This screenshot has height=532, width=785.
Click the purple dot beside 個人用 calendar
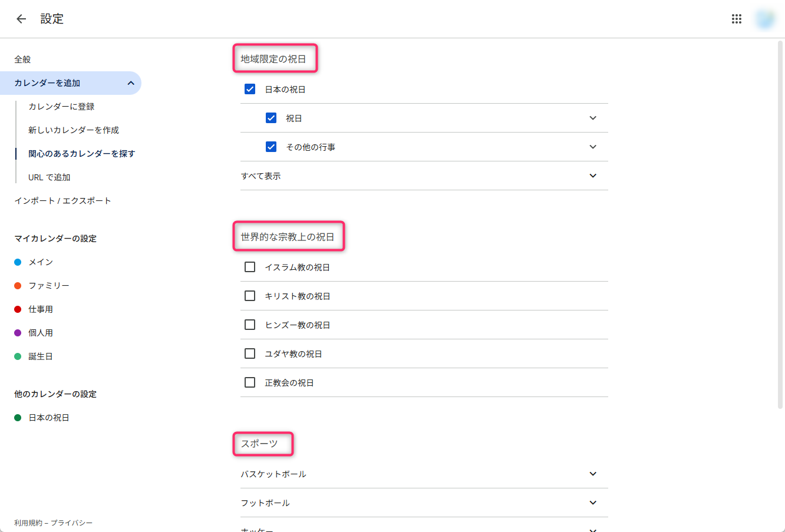(x=18, y=332)
